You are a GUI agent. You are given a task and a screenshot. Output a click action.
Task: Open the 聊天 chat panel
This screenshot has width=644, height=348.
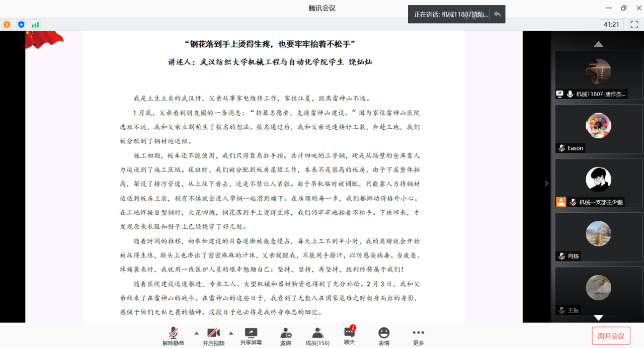[349, 335]
